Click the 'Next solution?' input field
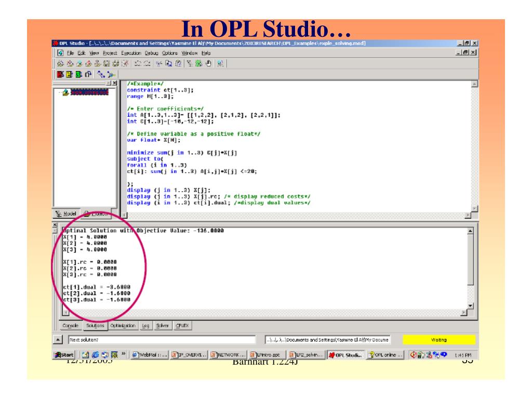The width and height of the screenshot is (532, 399). (162, 340)
